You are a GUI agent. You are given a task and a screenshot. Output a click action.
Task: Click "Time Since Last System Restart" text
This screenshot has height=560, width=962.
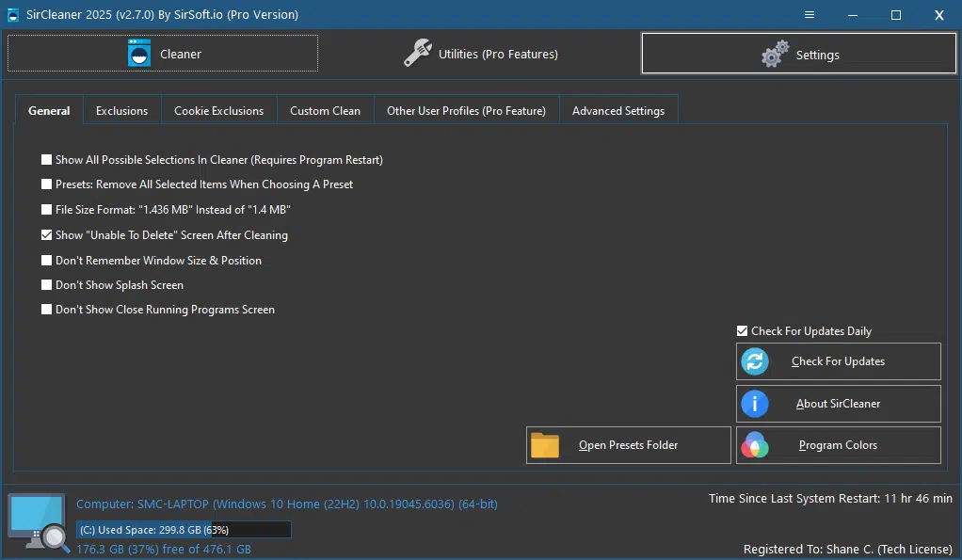831,499
